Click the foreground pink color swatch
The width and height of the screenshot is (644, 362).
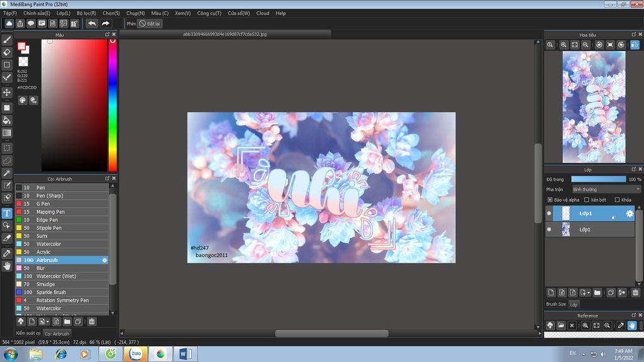tap(21, 47)
